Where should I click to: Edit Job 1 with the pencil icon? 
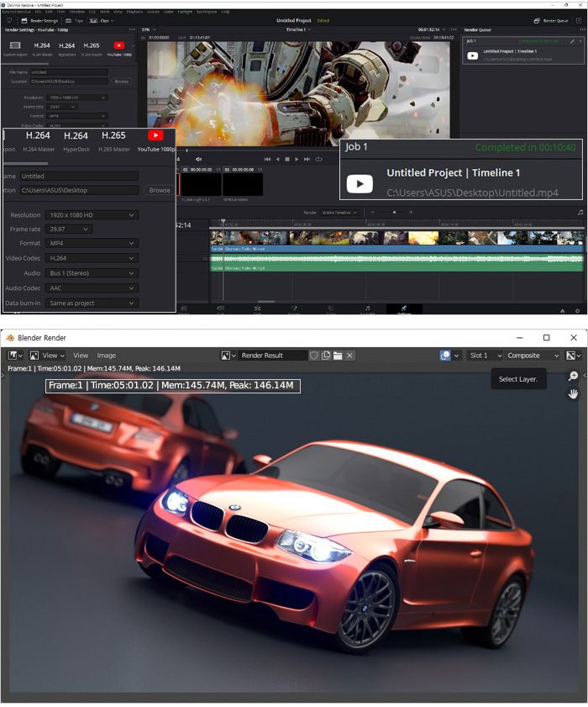(572, 41)
